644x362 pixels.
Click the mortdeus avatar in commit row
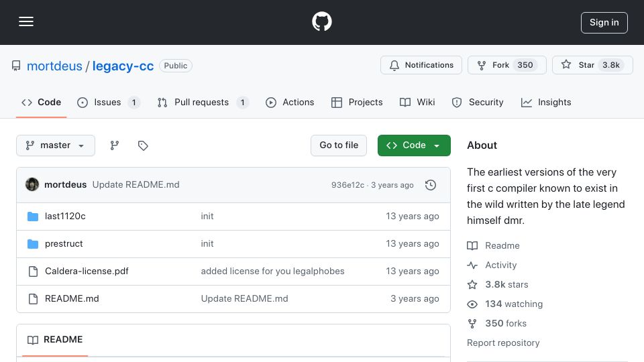32,185
